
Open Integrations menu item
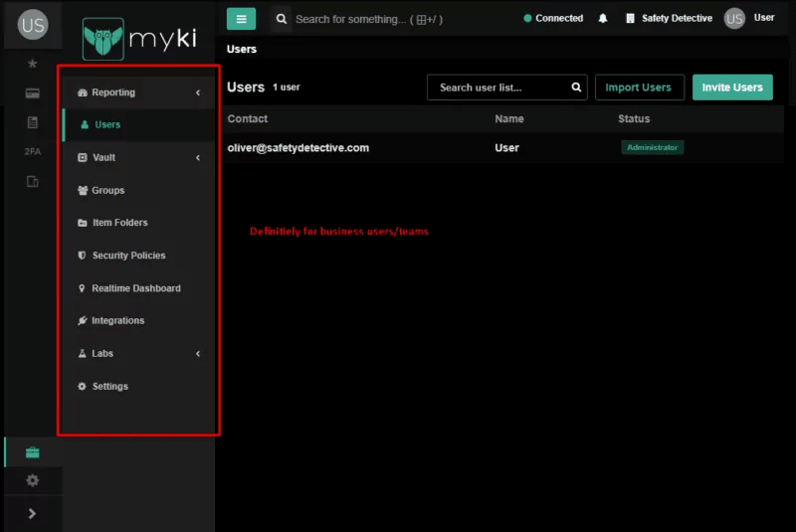click(x=138, y=320)
